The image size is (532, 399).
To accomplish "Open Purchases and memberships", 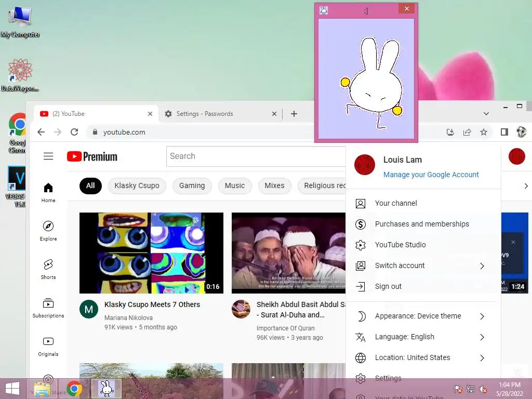I will (x=423, y=224).
